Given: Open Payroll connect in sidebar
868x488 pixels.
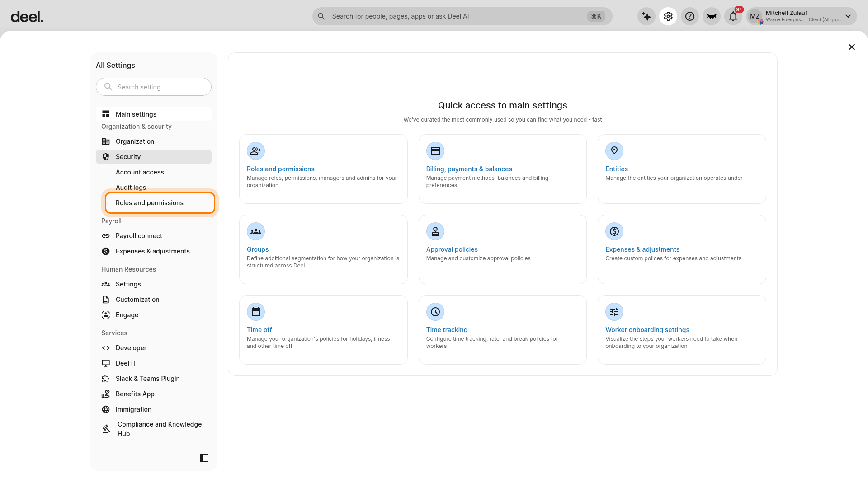Looking at the screenshot, I should click(154, 236).
